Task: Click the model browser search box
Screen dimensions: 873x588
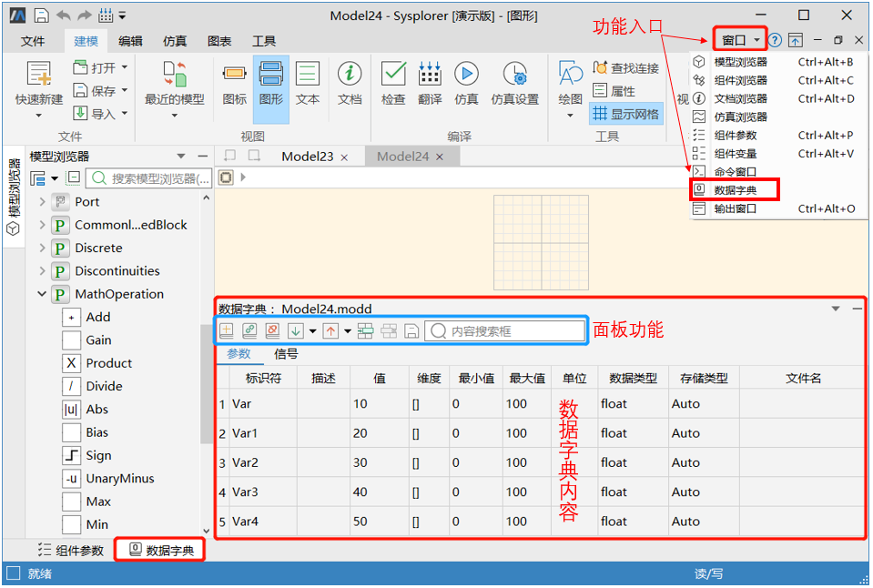Action: tap(149, 178)
